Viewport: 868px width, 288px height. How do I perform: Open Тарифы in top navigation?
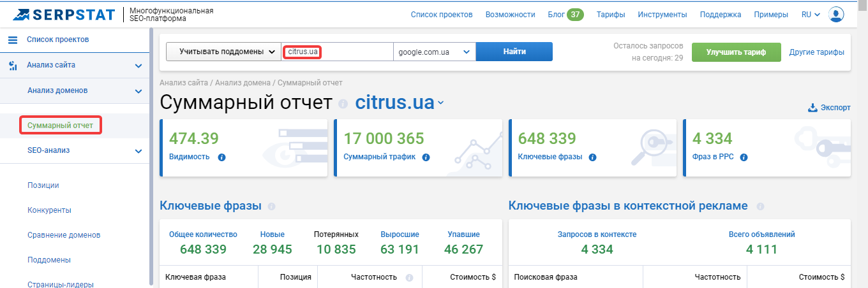pyautogui.click(x=611, y=15)
